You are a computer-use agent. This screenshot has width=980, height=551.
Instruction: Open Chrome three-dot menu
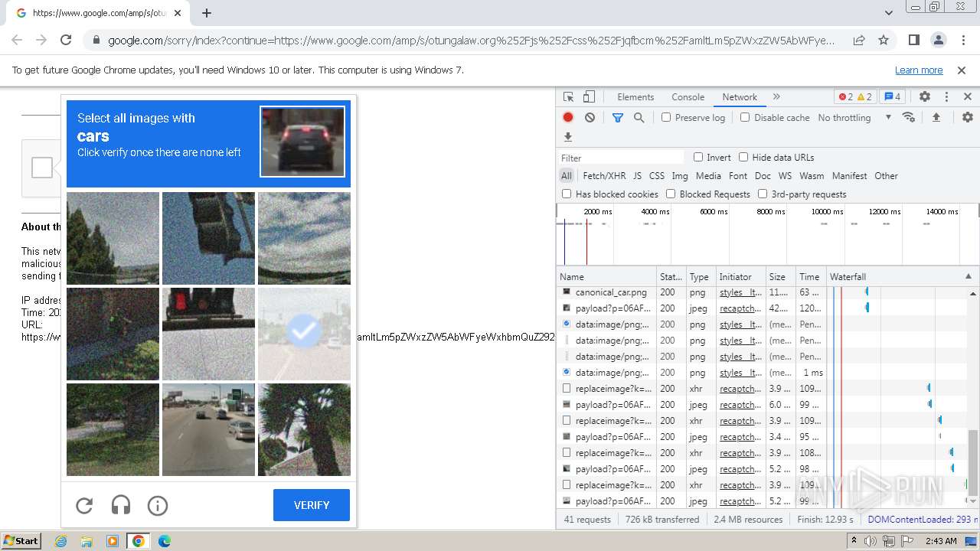pos(962,41)
